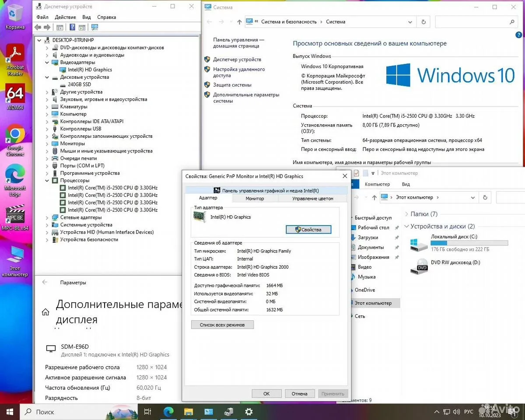Open the 'Диспетчер устройств' link in Система
Screen dimensions: 525x420
click(x=237, y=59)
